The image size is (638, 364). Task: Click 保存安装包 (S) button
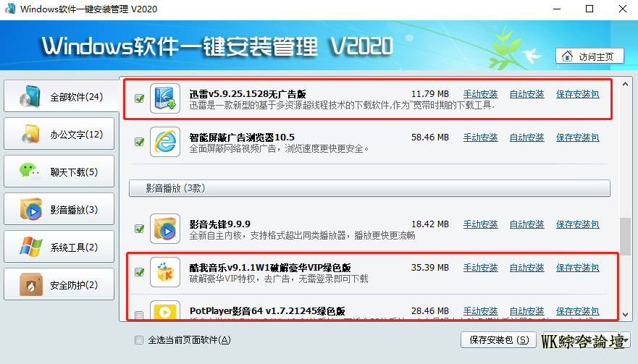pos(499,340)
